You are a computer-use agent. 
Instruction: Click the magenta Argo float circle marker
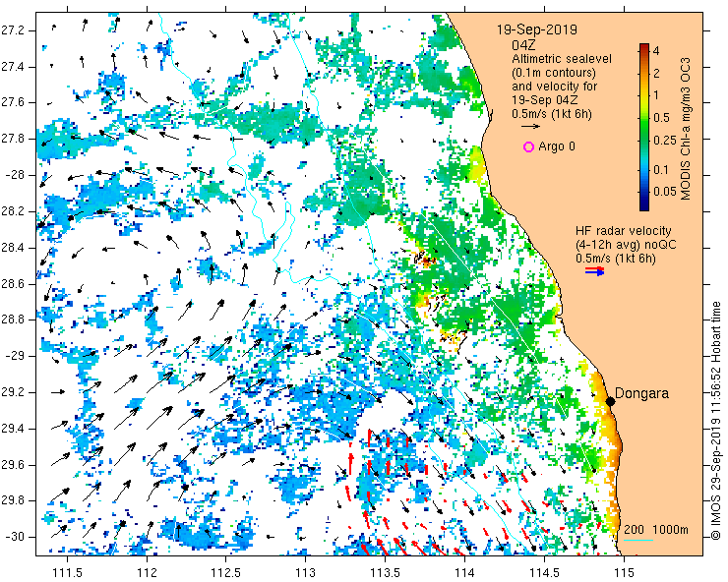[x=528, y=147]
